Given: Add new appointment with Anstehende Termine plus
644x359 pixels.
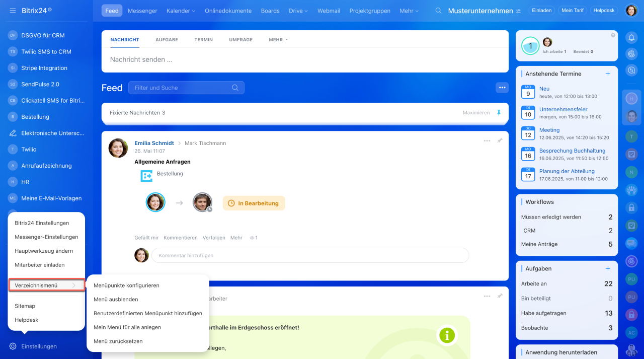Looking at the screenshot, I should tap(608, 74).
